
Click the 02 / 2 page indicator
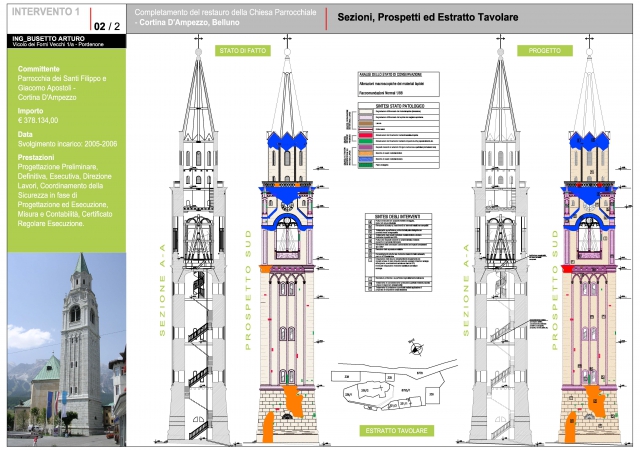pos(108,24)
